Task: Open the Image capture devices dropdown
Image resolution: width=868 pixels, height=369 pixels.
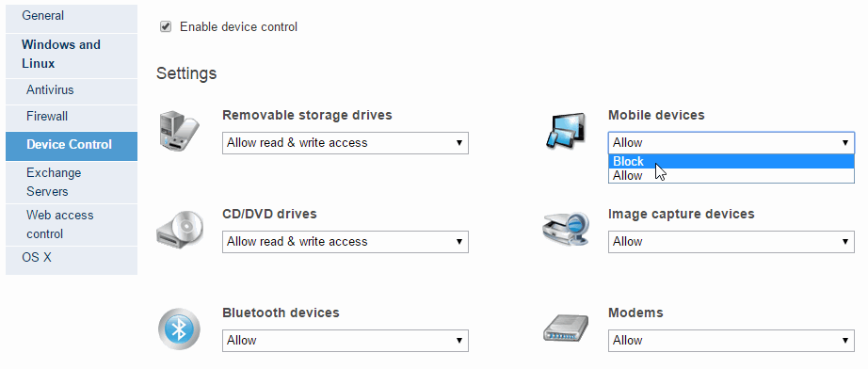Action: tap(731, 242)
